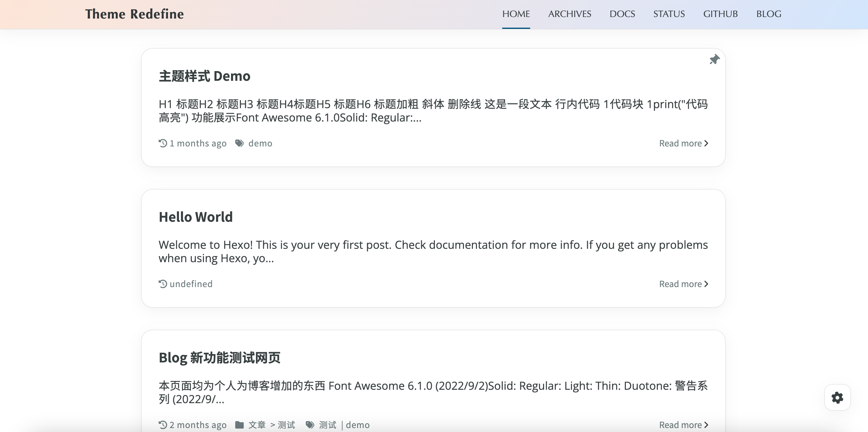The width and height of the screenshot is (868, 432).
Task: Click the folder icon before 文章 category
Action: pyautogui.click(x=240, y=425)
